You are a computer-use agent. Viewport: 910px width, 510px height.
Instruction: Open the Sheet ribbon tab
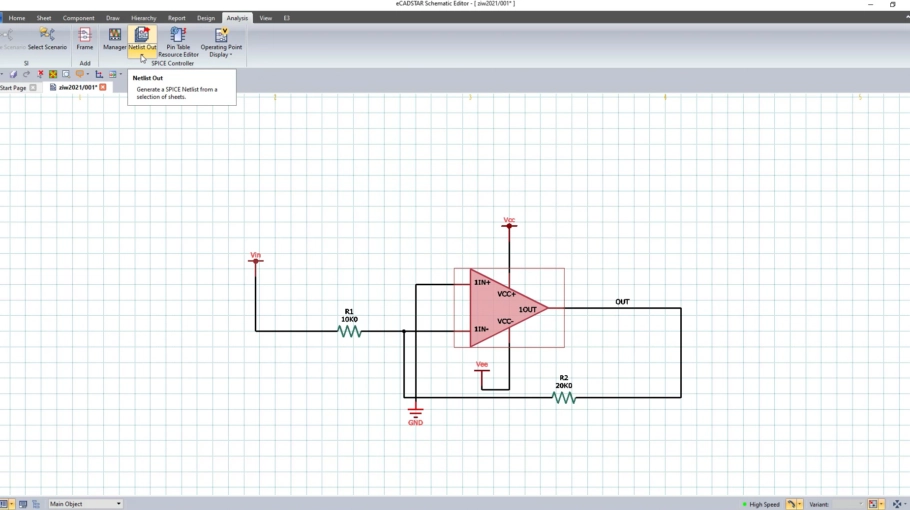[x=44, y=18]
